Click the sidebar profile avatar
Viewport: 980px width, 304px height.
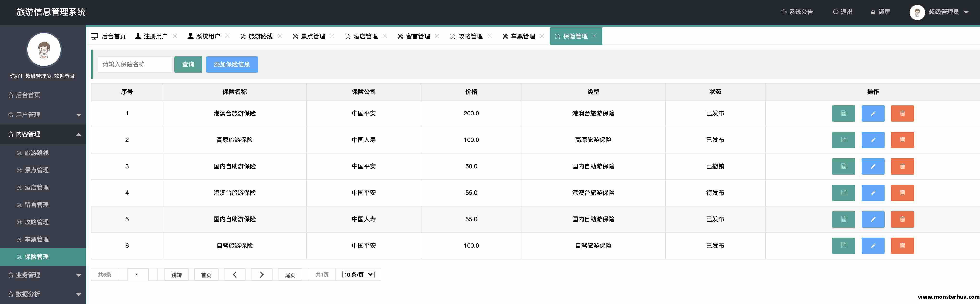click(x=44, y=50)
